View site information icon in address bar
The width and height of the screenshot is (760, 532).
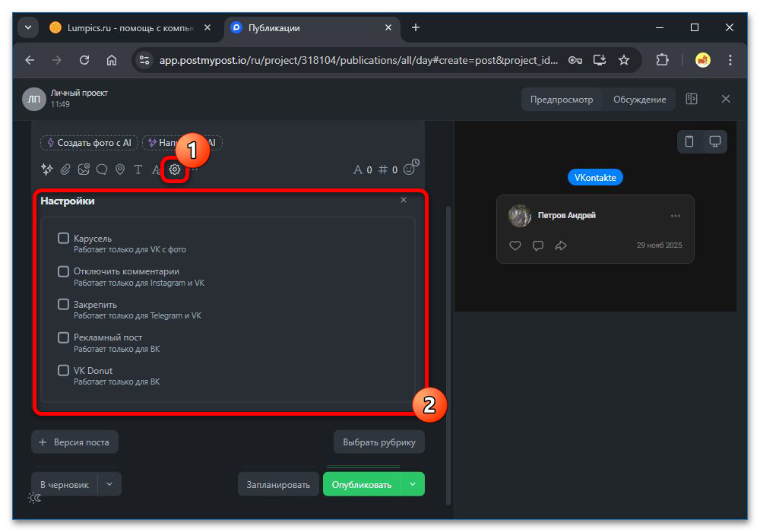tap(144, 60)
